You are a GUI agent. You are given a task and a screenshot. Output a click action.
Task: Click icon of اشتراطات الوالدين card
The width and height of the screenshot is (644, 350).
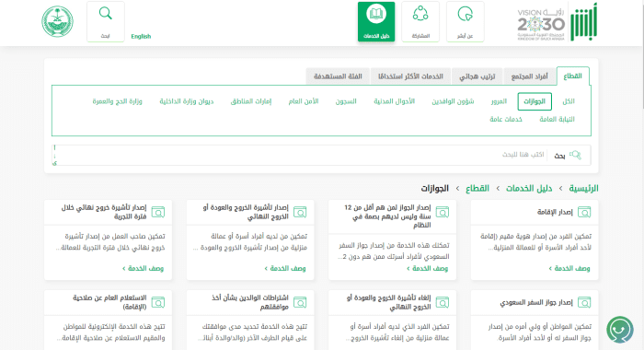pos(300,303)
